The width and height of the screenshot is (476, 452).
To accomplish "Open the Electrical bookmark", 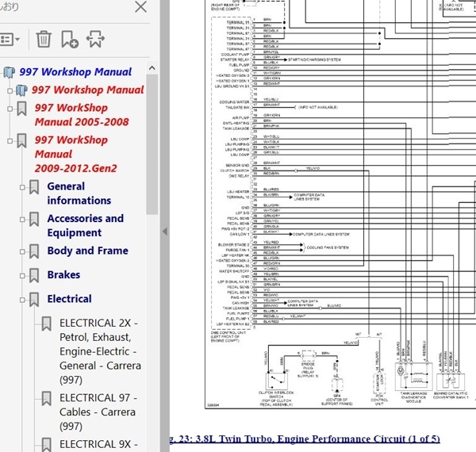I will tap(69, 299).
